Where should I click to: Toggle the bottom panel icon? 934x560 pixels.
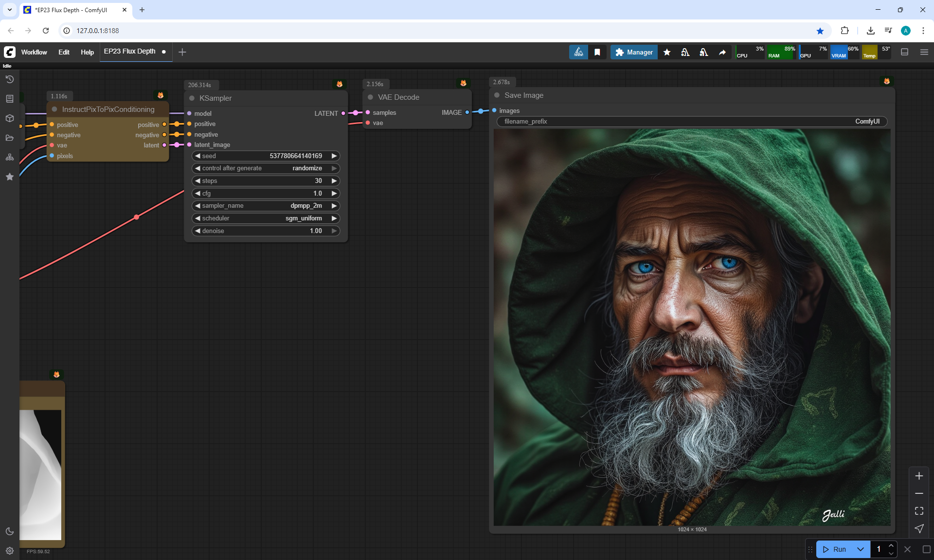tap(904, 52)
